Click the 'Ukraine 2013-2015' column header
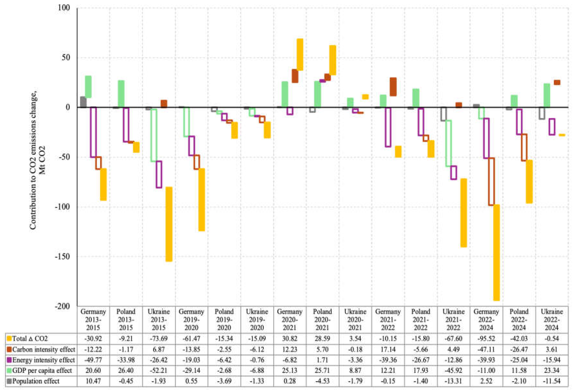Screen dimensions: 574x392 [159, 319]
